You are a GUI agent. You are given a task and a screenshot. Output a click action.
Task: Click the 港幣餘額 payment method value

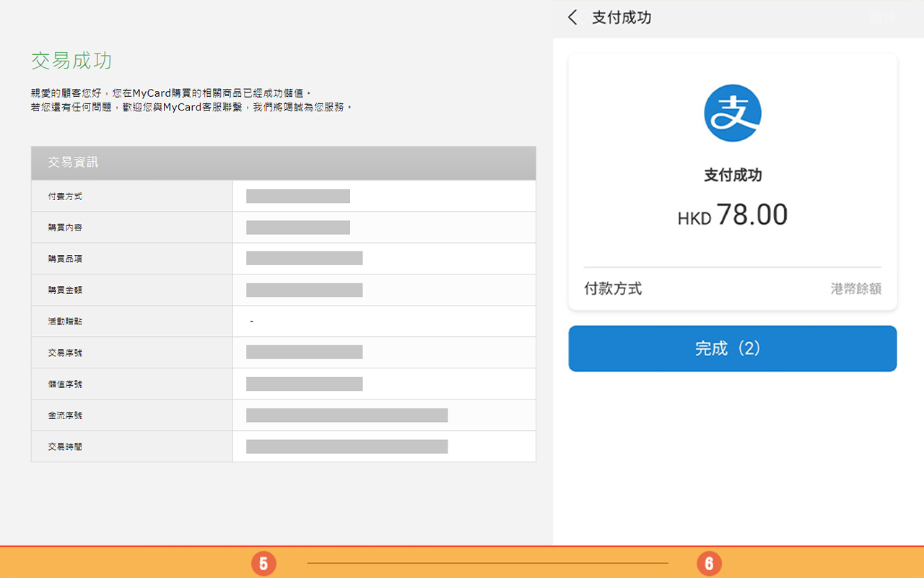click(x=856, y=289)
